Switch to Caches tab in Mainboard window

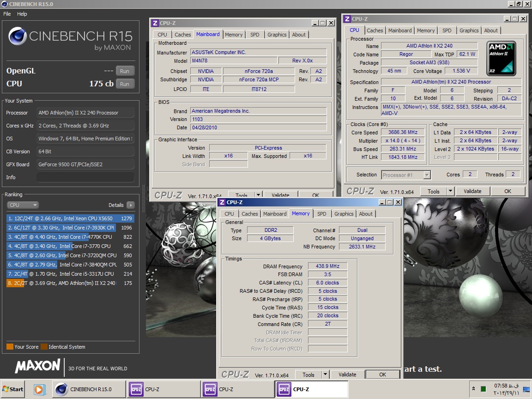(182, 35)
